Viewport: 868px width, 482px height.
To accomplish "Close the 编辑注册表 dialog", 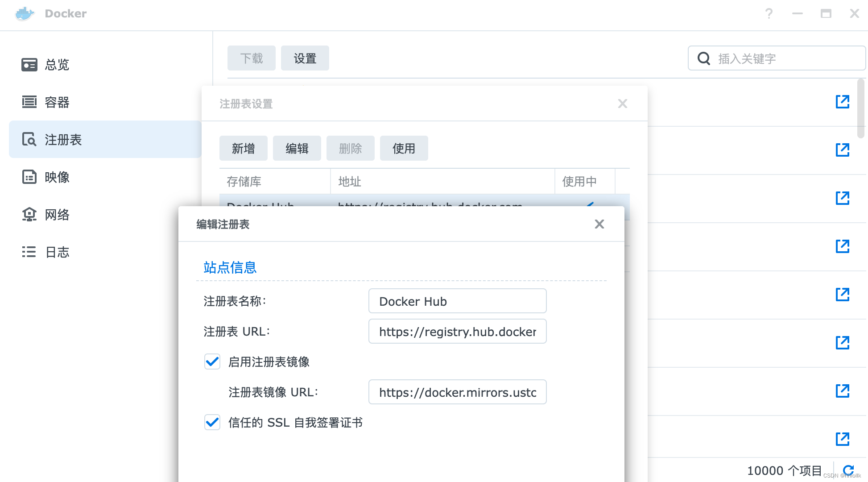I will coord(599,224).
